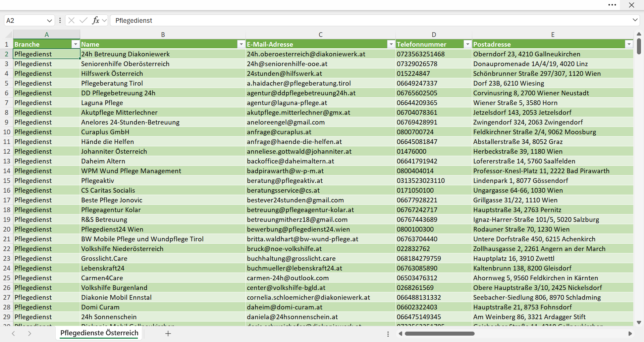Click the select-all corner triangle
This screenshot has width=644, height=342.
[x=9, y=35]
